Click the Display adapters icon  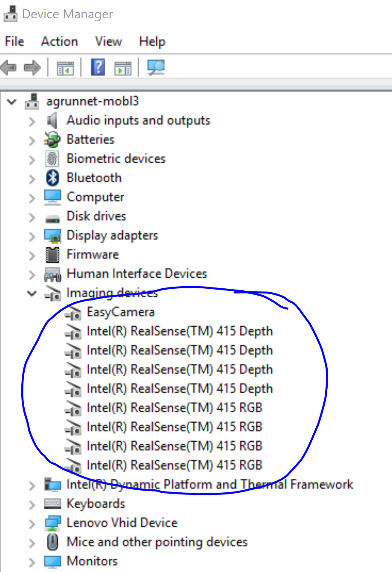[x=52, y=236]
